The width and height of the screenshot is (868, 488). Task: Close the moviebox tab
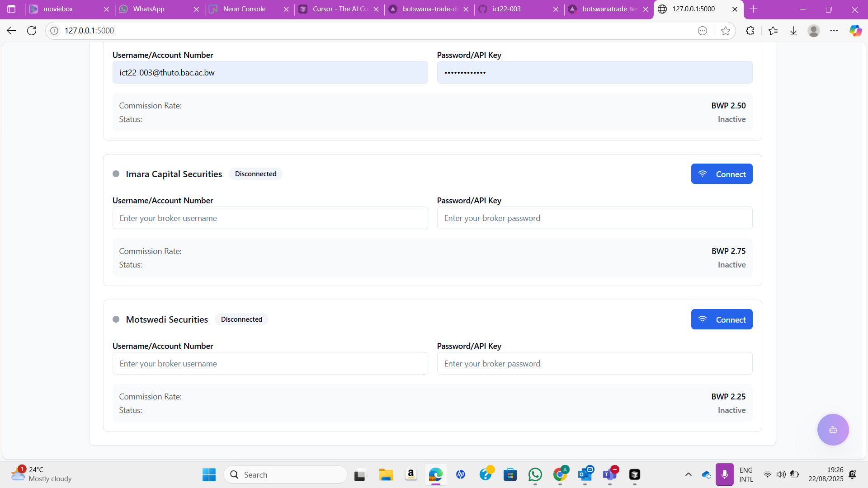106,9
